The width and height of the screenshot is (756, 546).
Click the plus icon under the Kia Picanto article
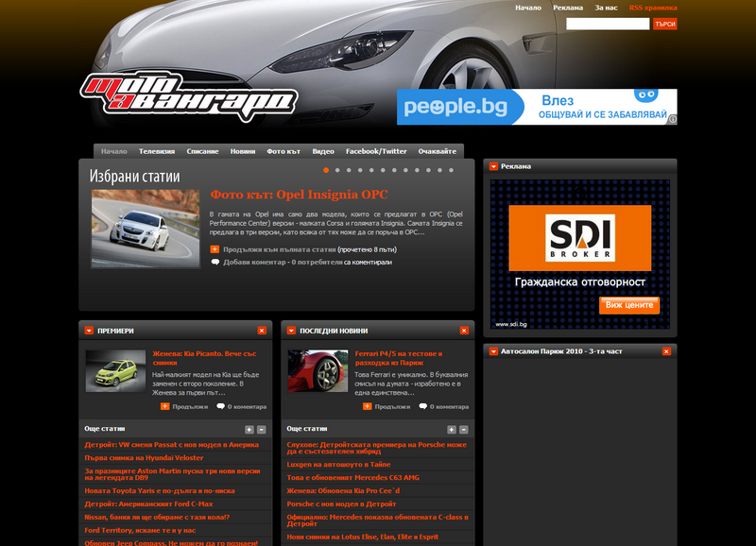pyautogui.click(x=164, y=406)
